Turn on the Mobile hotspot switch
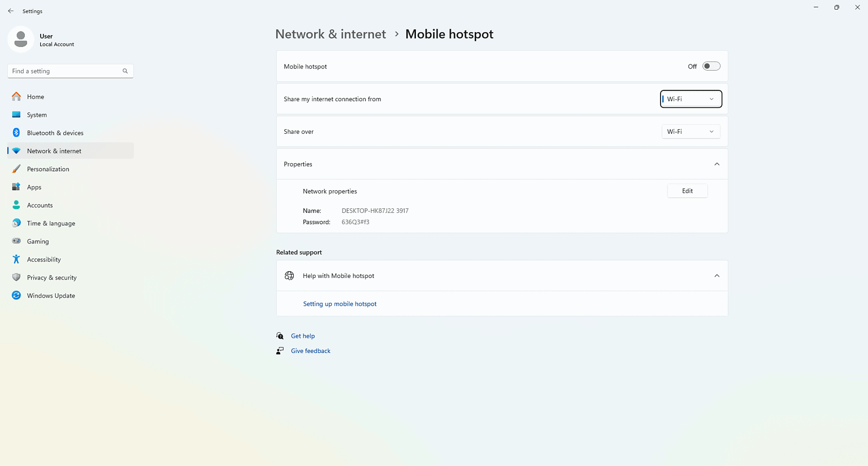868x466 pixels. 711,66
